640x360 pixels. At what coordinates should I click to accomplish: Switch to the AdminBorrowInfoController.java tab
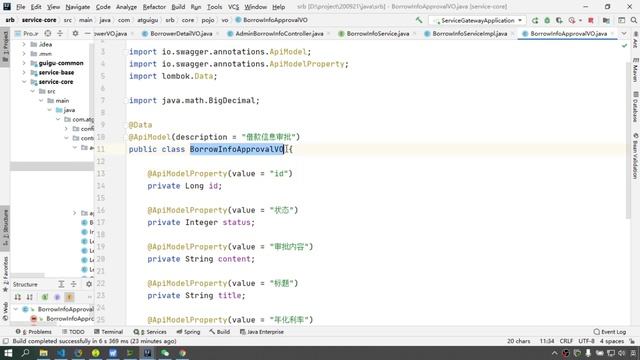279,33
